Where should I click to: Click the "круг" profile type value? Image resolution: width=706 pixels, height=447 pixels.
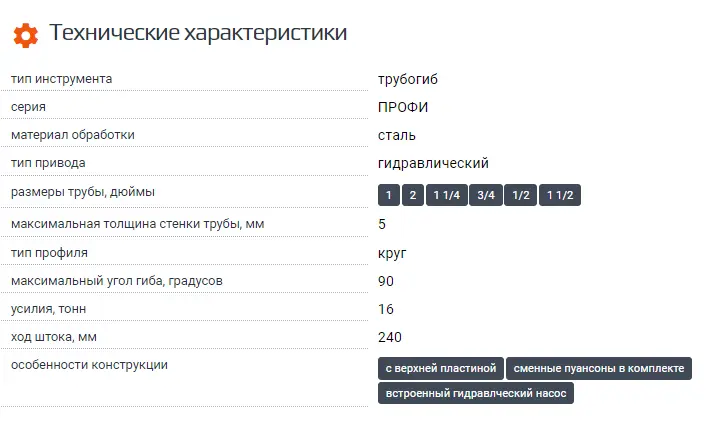click(x=392, y=252)
